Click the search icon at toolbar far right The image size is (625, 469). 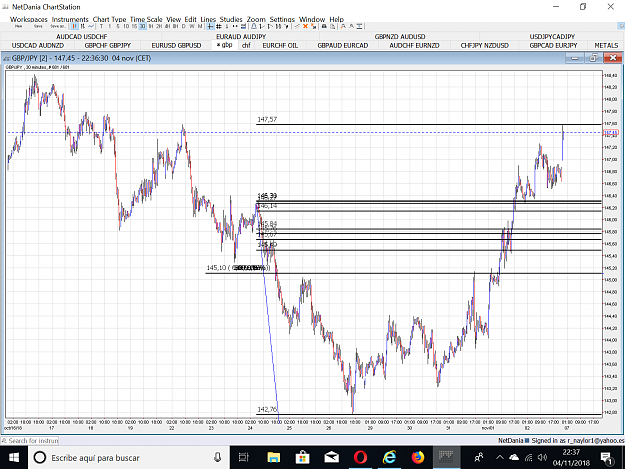click(621, 26)
